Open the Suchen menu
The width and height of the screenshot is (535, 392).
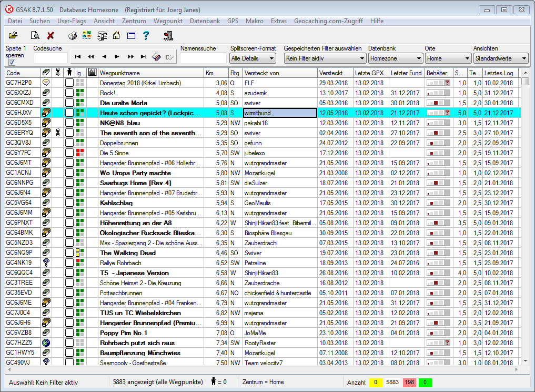pos(39,21)
